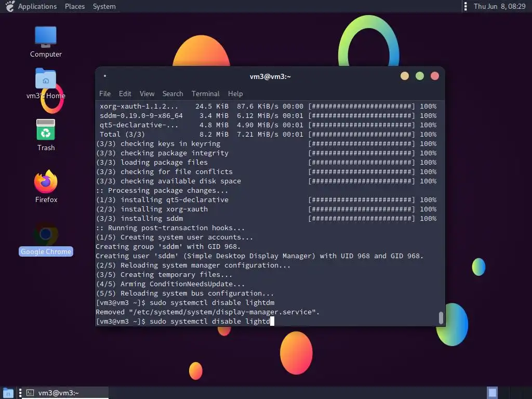Click the terminal icon in the taskbar entry
The image size is (532, 399).
click(x=30, y=393)
